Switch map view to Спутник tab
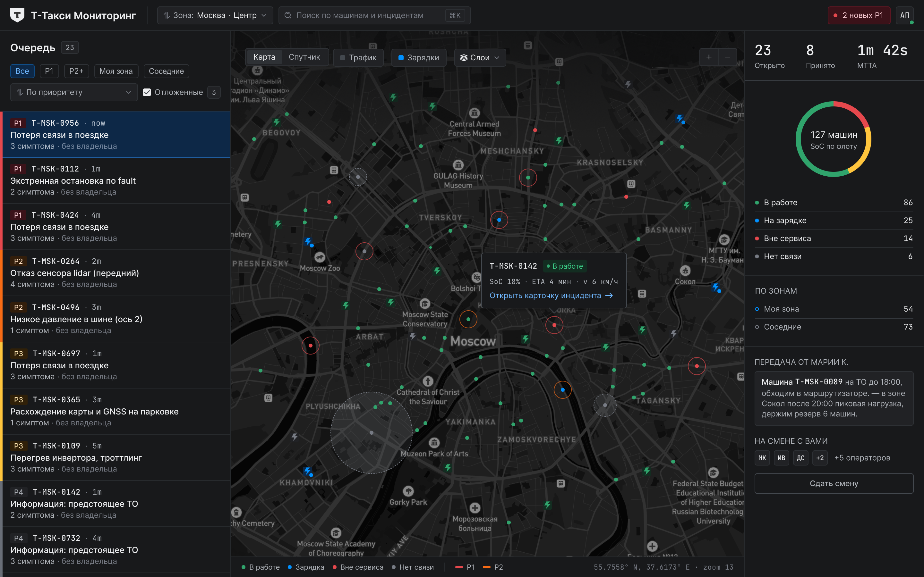Image resolution: width=924 pixels, height=577 pixels. click(304, 57)
